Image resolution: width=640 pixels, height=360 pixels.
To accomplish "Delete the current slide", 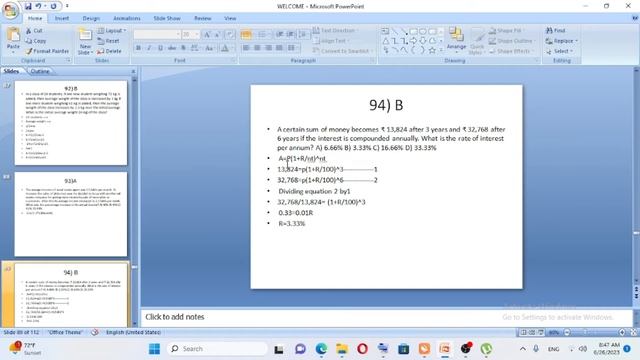I will 109,51.
